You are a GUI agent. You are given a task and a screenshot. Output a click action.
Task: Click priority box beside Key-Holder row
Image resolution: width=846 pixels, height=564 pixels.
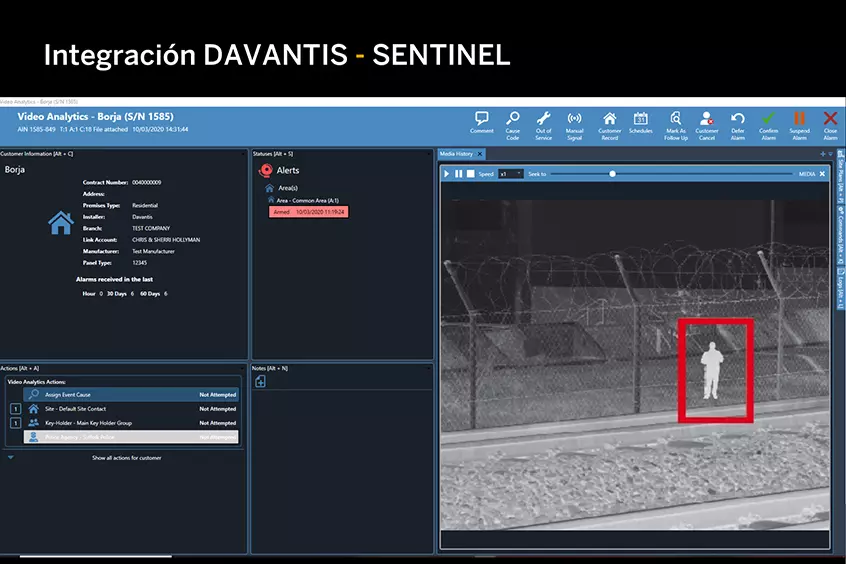point(16,423)
